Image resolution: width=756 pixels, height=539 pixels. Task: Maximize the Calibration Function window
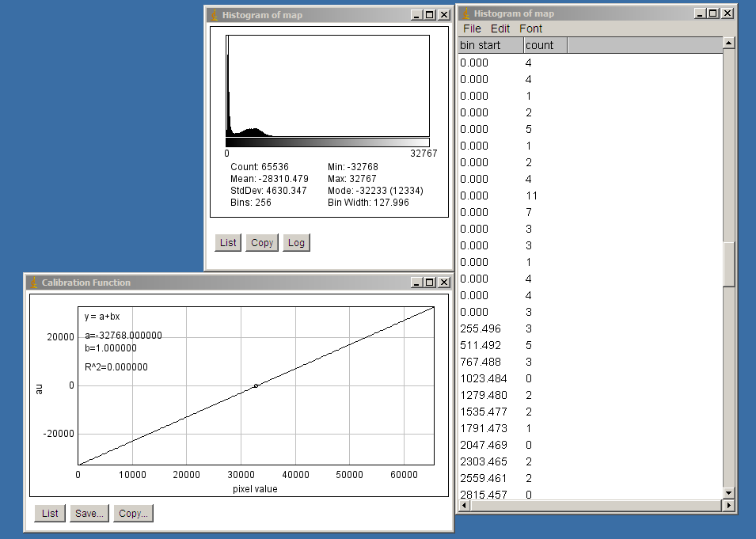[430, 283]
